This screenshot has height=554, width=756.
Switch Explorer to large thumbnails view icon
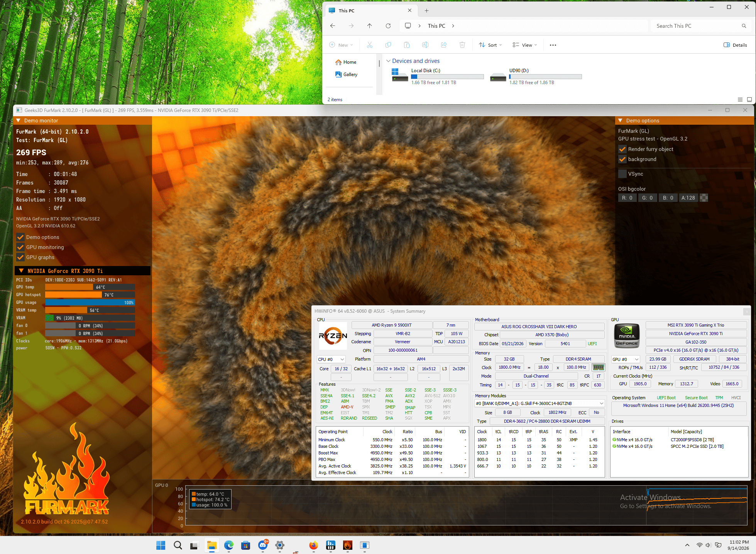pos(749,100)
